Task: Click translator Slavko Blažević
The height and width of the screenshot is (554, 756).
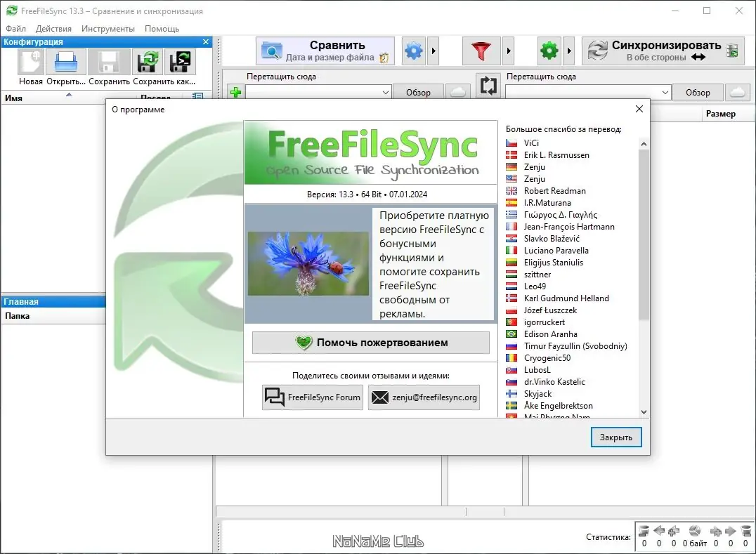Action: [552, 239]
